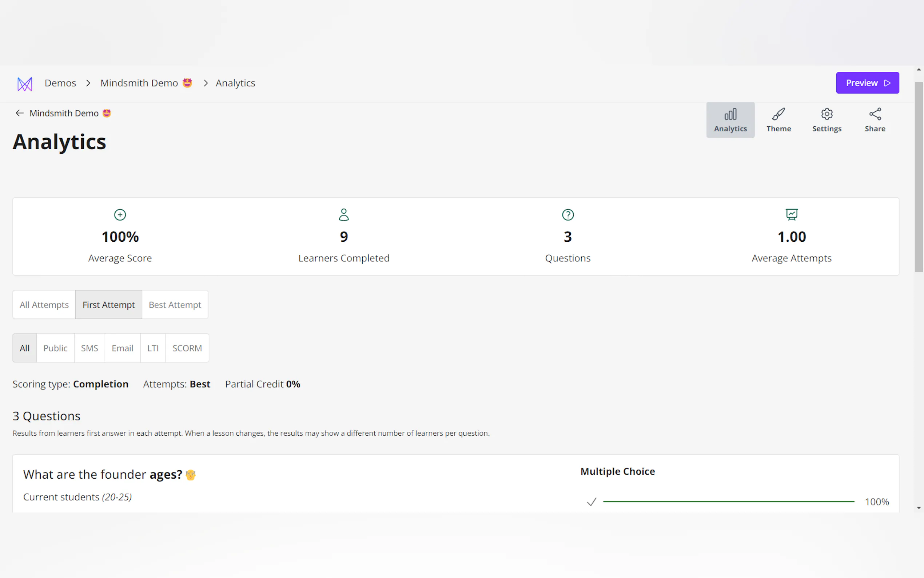This screenshot has height=578, width=924.
Task: Click the Questions question-mark icon
Action: click(567, 215)
